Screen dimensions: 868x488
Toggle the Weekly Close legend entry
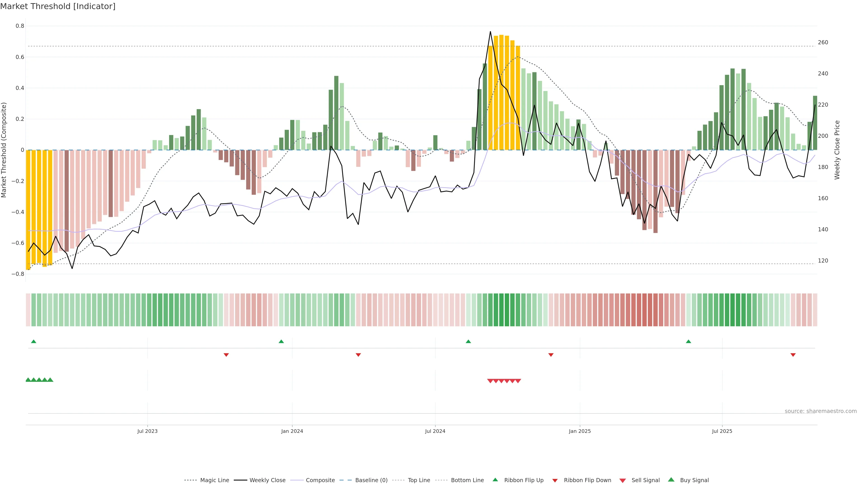tap(267, 480)
